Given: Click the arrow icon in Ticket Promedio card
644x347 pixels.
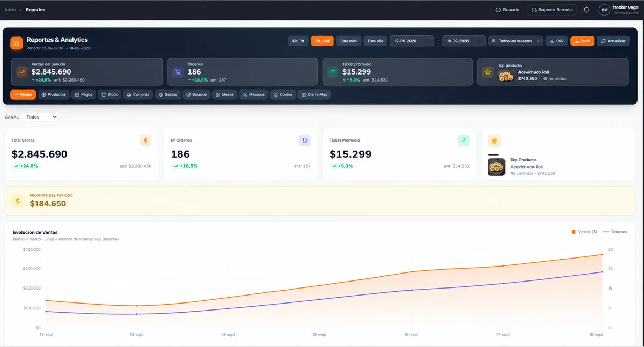Looking at the screenshot, I should 464,141.
